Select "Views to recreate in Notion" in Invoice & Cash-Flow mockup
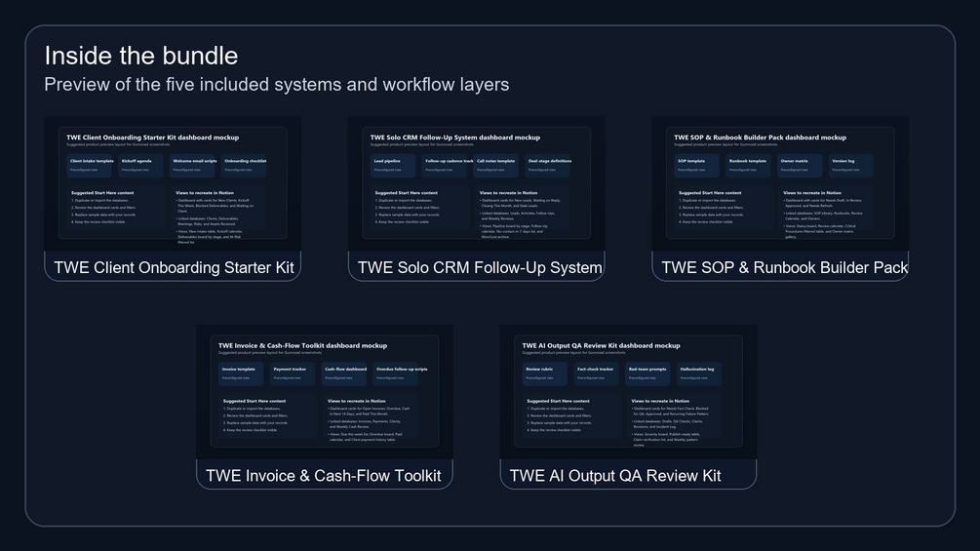The height and width of the screenshot is (551, 980). 356,401
